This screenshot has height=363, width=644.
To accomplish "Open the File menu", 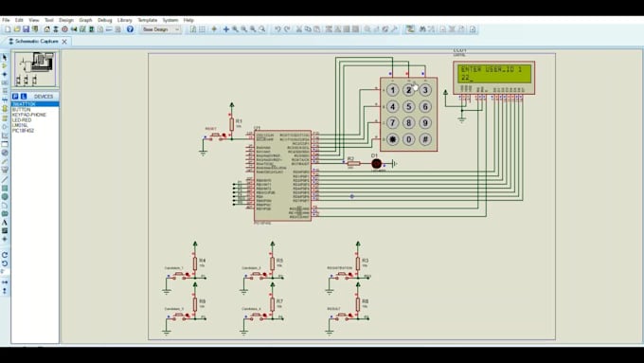I will pyautogui.click(x=6, y=20).
